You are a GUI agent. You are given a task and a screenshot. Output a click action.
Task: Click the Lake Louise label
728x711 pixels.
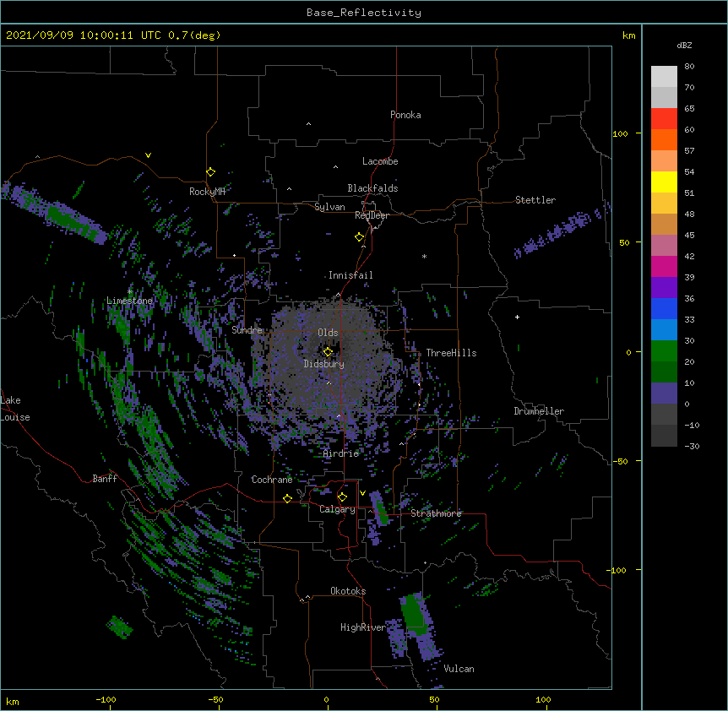pyautogui.click(x=15, y=409)
